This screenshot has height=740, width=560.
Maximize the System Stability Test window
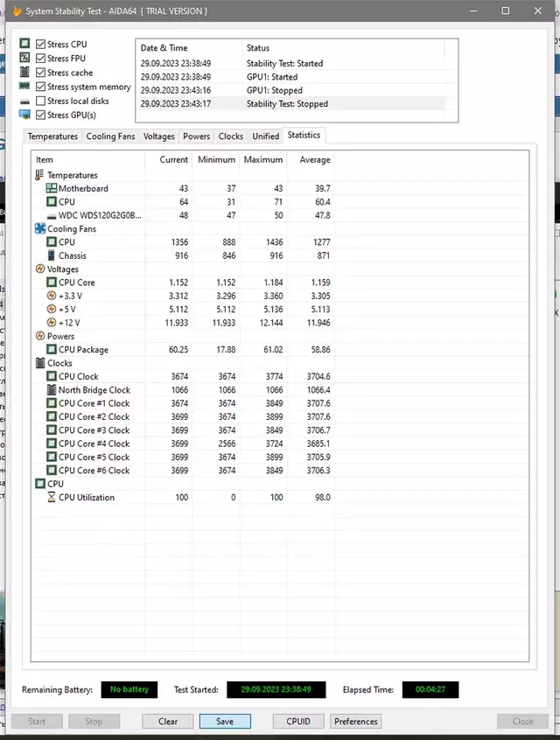pyautogui.click(x=505, y=10)
